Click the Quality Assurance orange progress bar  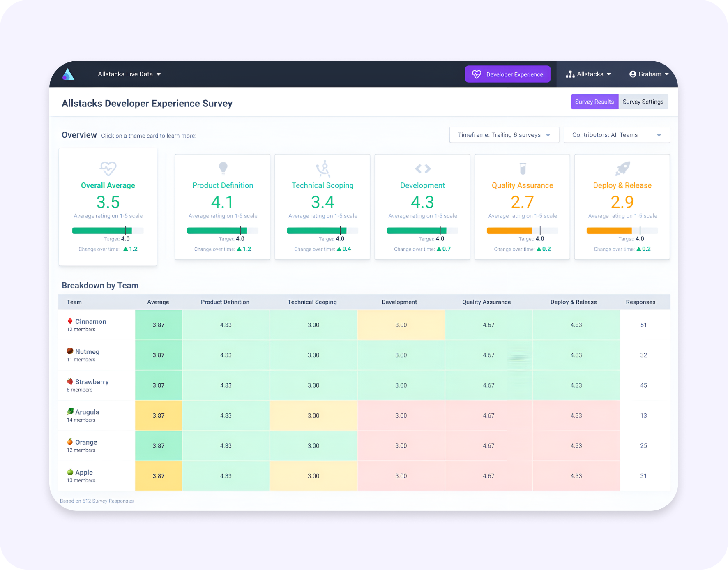click(x=509, y=231)
